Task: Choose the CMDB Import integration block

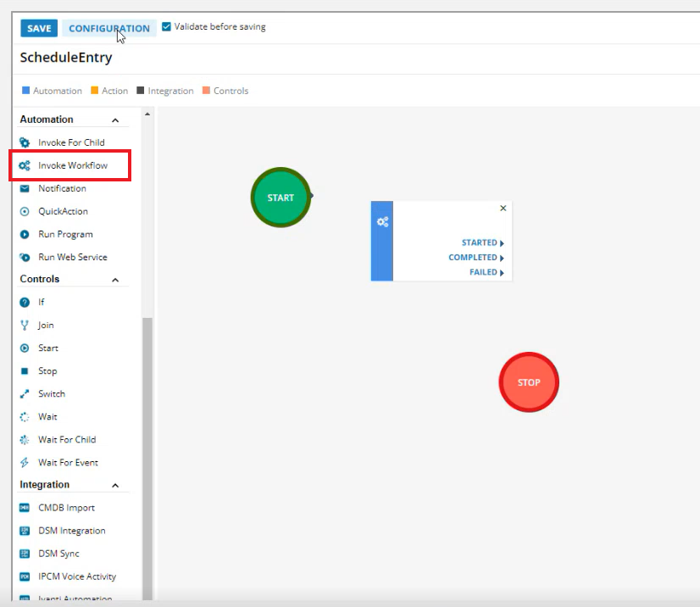Action: click(66, 508)
